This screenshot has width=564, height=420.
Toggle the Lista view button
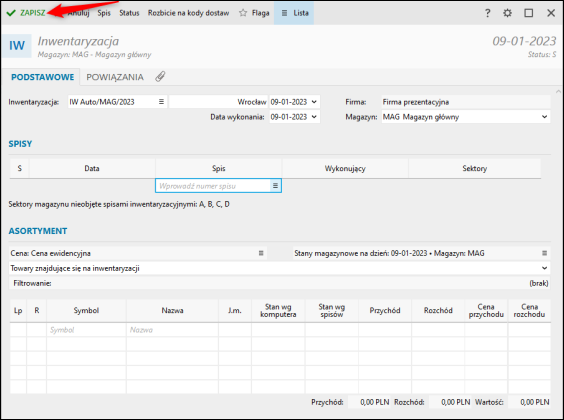tap(294, 13)
